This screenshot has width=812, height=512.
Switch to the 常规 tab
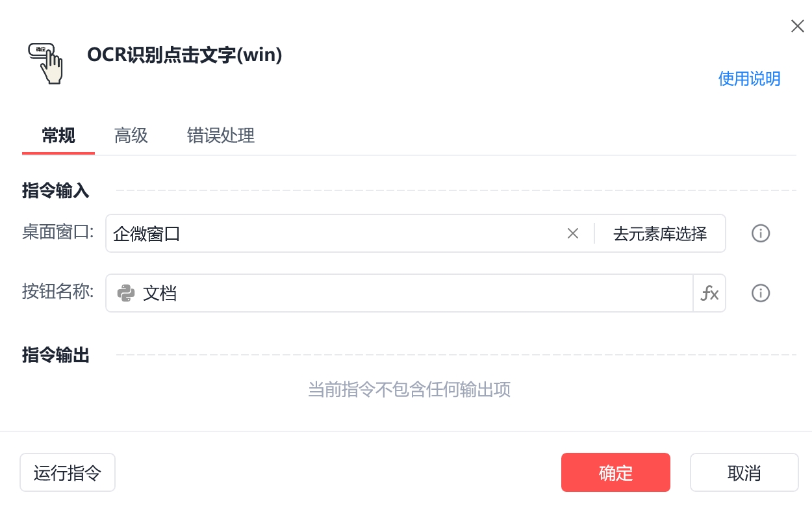pyautogui.click(x=58, y=135)
